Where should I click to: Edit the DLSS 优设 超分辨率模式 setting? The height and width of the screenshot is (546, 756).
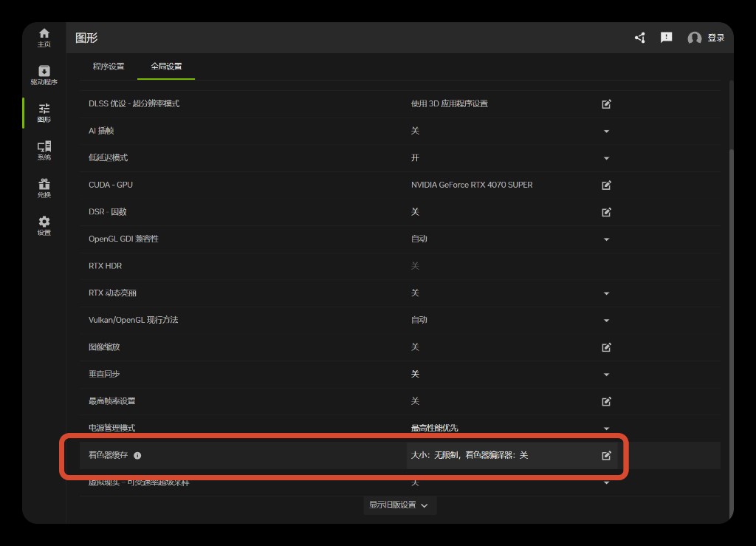tap(606, 103)
